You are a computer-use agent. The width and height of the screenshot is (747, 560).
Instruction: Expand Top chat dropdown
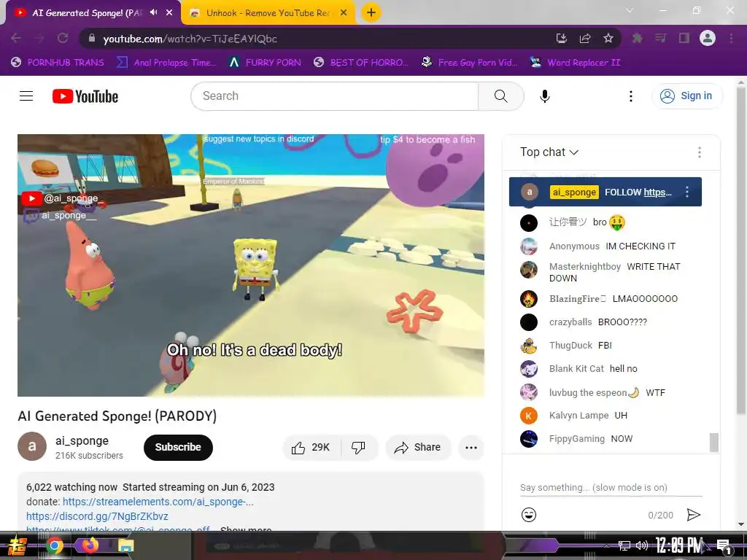coord(549,152)
